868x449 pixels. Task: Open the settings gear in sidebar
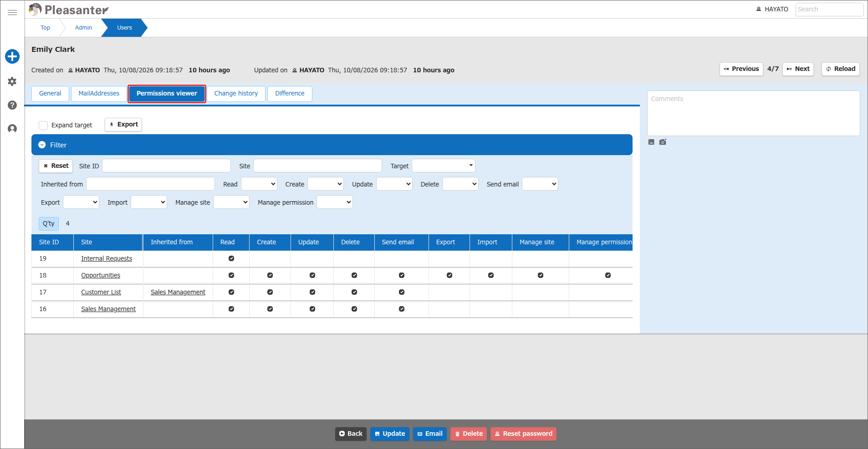tap(12, 81)
